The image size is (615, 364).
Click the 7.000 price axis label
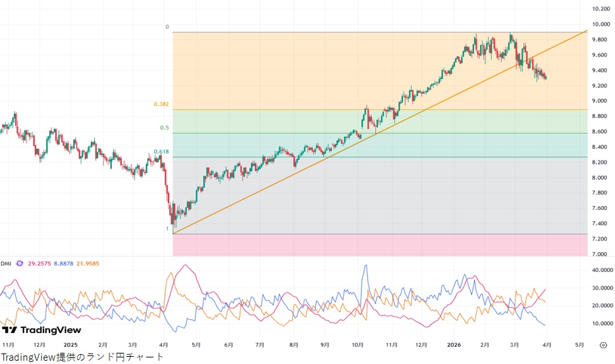click(x=600, y=254)
